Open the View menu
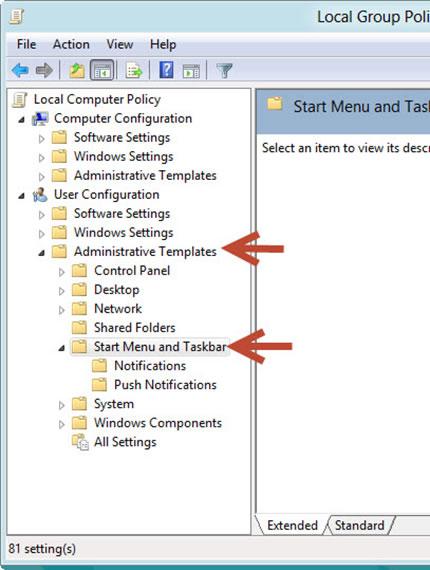This screenshot has height=570, width=430. coord(120,44)
